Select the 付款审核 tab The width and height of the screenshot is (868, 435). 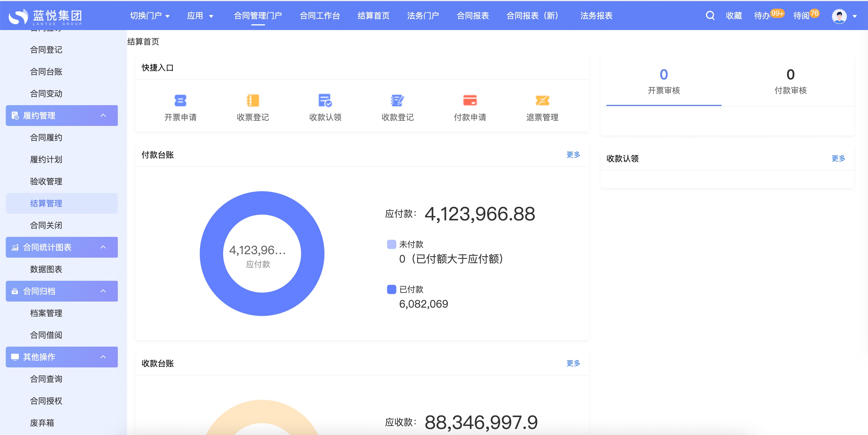(x=791, y=82)
